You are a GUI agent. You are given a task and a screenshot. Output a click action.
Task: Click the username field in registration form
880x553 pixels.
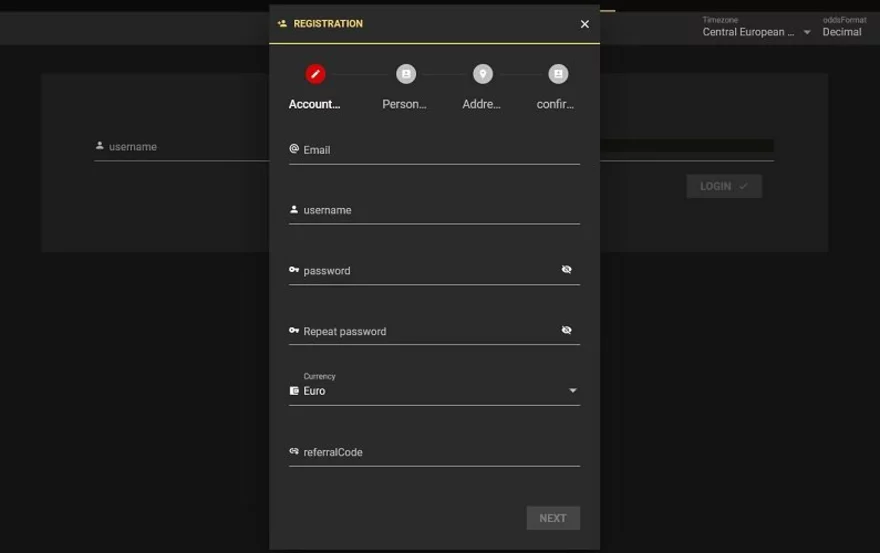point(438,210)
